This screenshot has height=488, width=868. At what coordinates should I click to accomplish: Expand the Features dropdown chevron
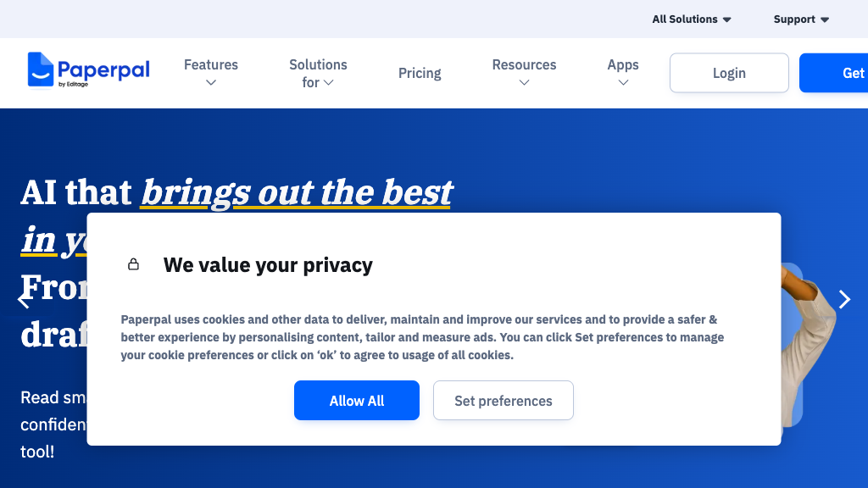[x=210, y=80]
